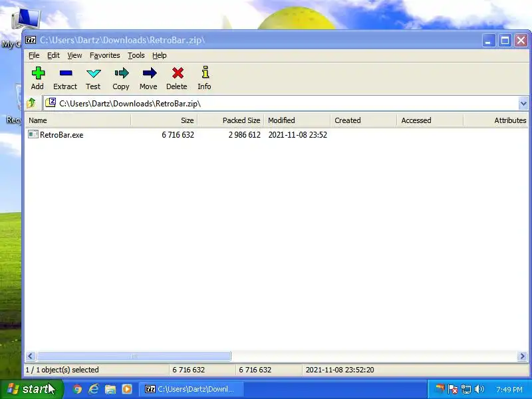Launch the media player quick launch icon
532x399 pixels.
(x=127, y=389)
